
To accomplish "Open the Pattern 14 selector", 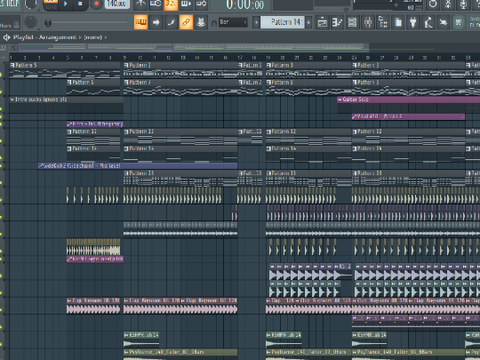I will (282, 22).
